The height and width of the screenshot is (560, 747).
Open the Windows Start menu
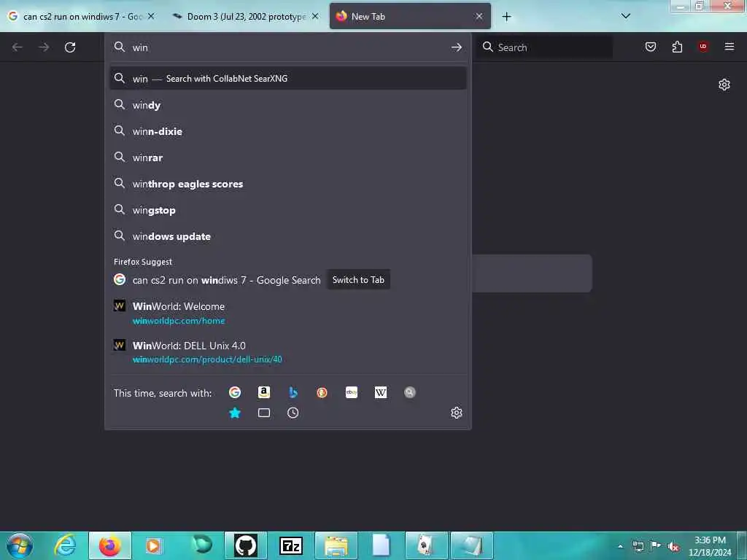click(x=20, y=545)
